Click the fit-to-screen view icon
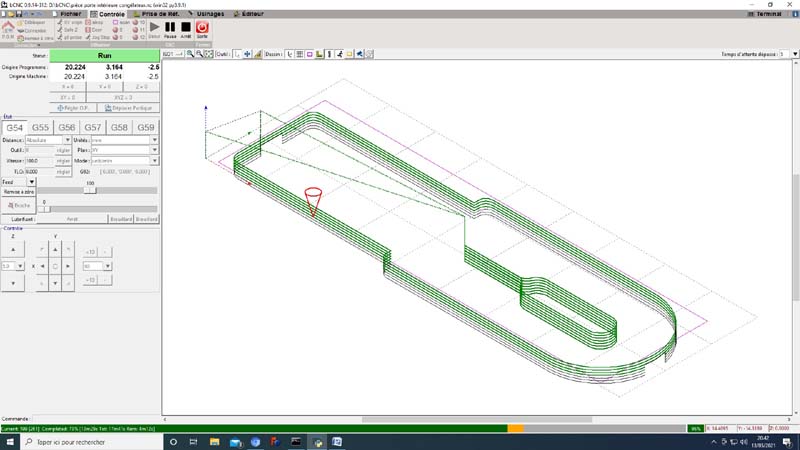 [x=208, y=53]
